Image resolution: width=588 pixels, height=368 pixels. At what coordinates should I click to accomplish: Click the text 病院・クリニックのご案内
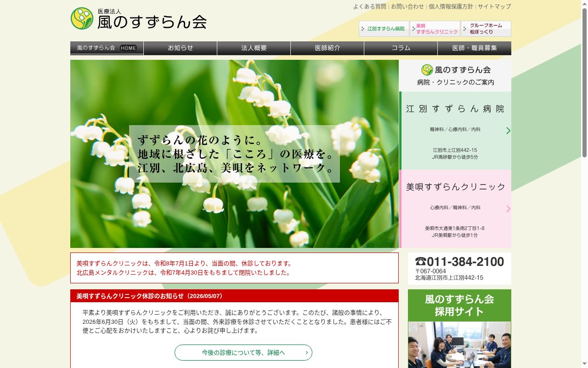[456, 82]
